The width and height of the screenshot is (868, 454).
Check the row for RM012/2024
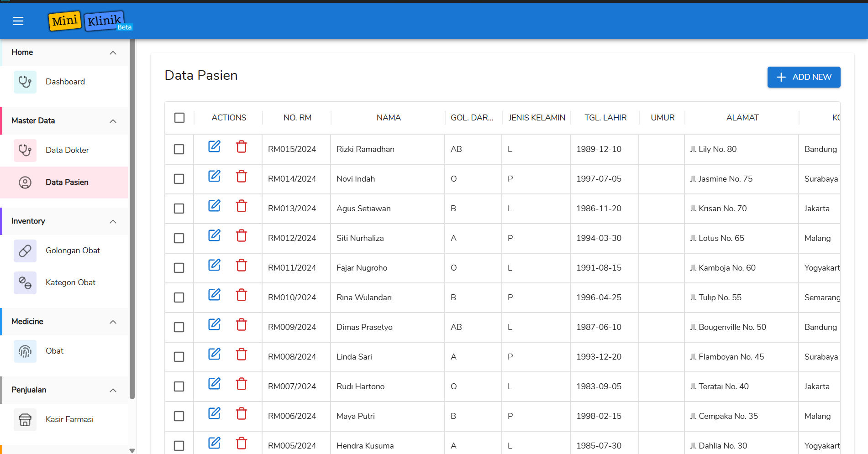coord(179,238)
